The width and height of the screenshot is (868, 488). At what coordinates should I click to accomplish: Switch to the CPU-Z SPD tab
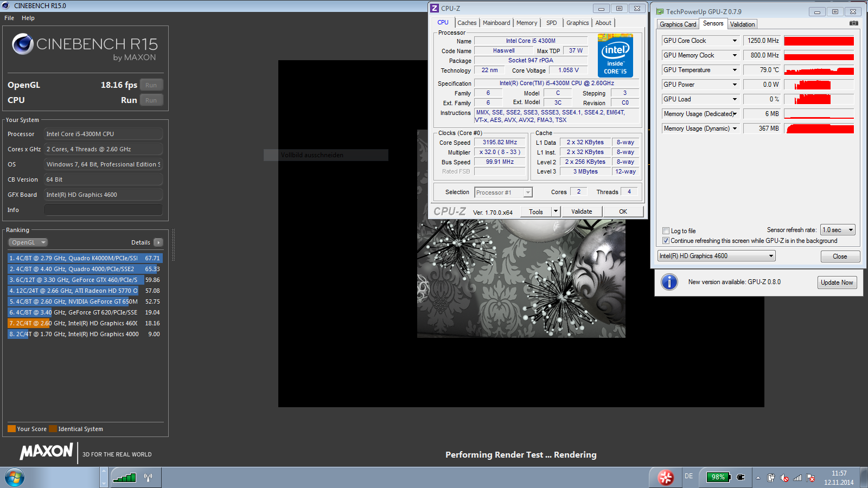pos(552,23)
